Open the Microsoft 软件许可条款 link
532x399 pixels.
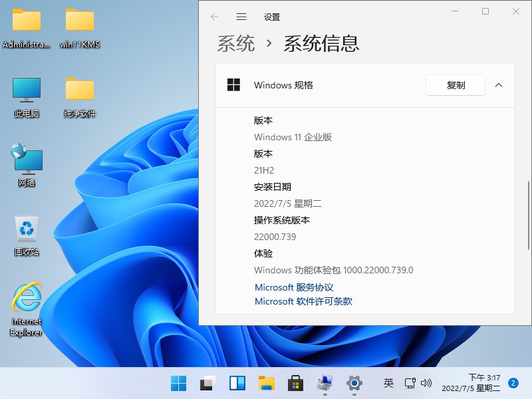(x=303, y=301)
